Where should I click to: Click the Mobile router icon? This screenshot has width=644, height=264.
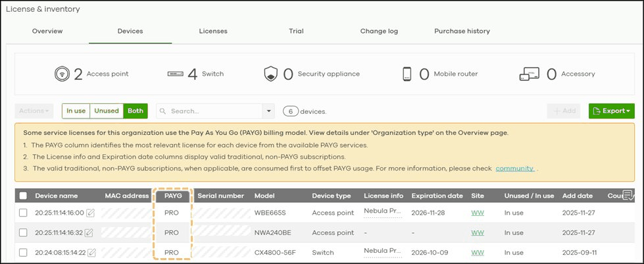pos(407,74)
